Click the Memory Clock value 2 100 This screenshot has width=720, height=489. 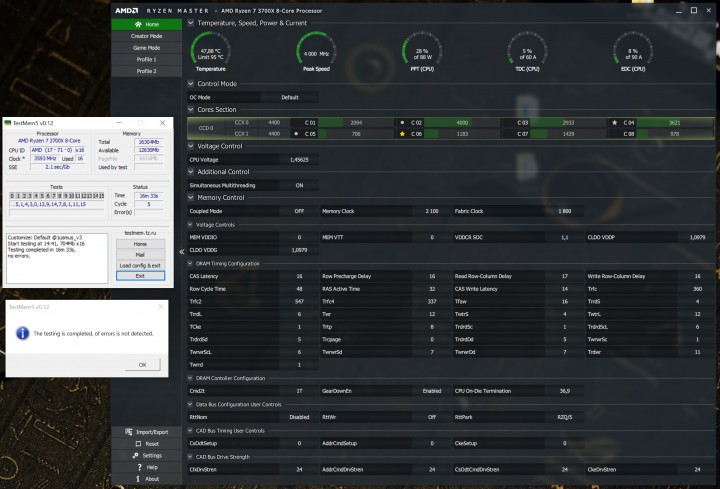[432, 211]
